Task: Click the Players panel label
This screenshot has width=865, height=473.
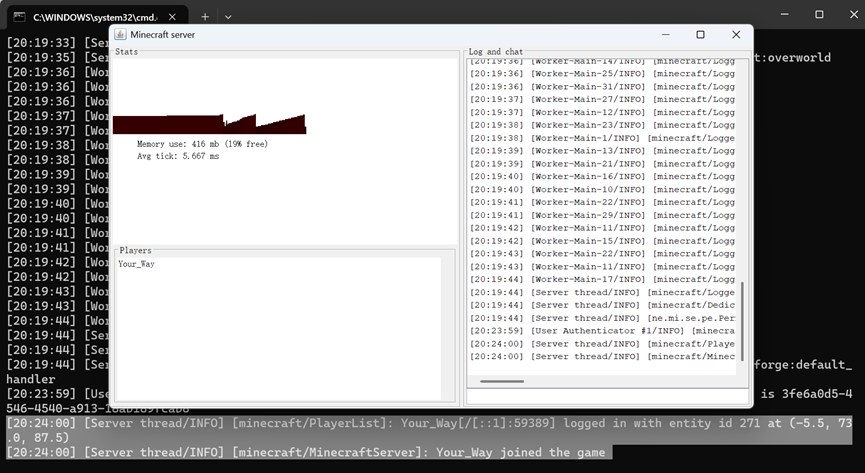Action: click(x=135, y=250)
